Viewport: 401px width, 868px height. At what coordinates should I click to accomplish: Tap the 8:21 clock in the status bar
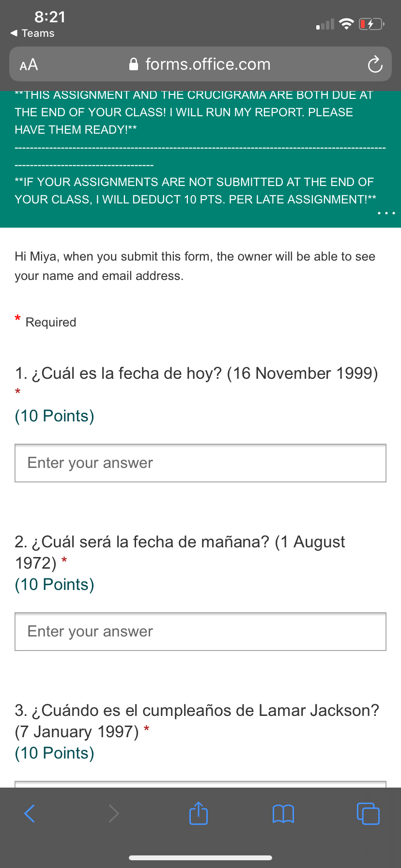[x=50, y=17]
